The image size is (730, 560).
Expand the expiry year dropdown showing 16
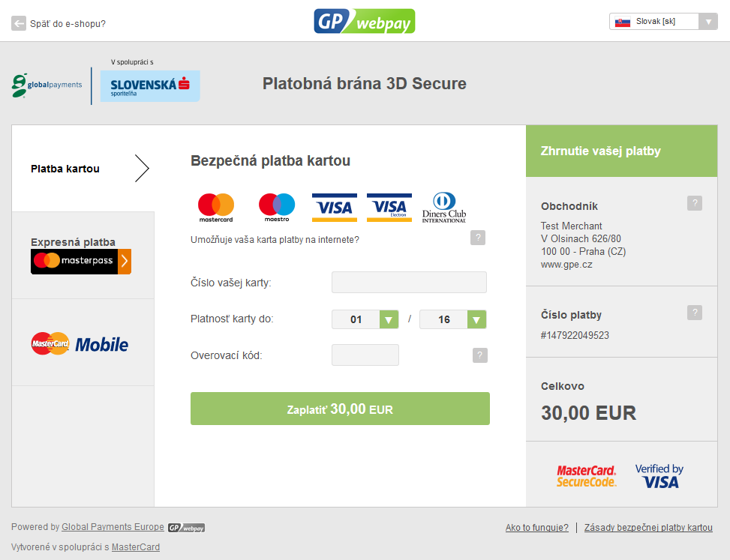(x=453, y=319)
